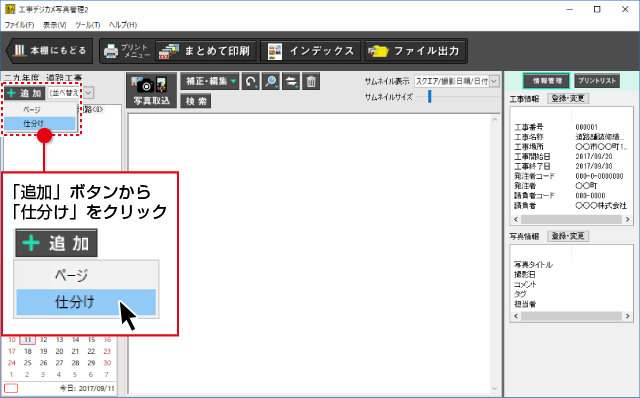
Task: Click the app icon in title bar
Action: [10, 9]
